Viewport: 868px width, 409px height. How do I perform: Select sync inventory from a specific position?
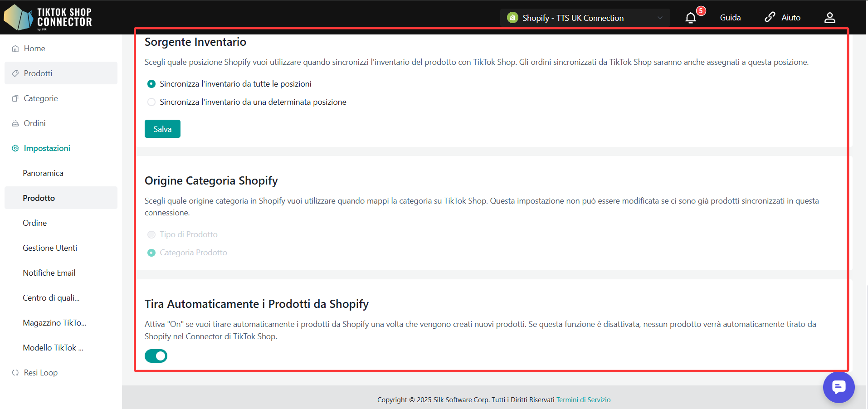tap(151, 102)
